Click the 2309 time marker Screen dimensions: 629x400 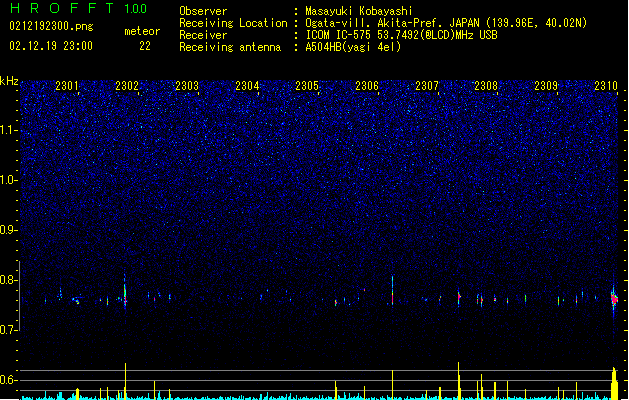[546, 85]
